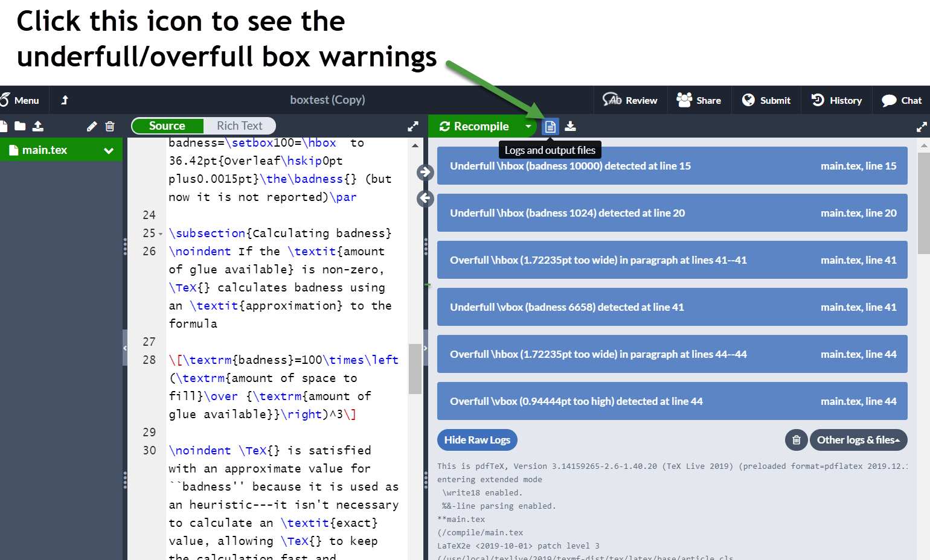The image size is (930, 560).
Task: Switch editor to Rich Text mode
Action: pyautogui.click(x=240, y=126)
